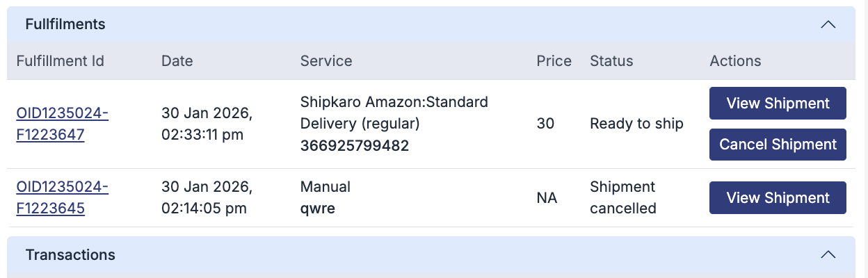This screenshot has height=278, width=868.
Task: View Shipment for the cancelled Manual fulfillment
Action: tap(778, 197)
